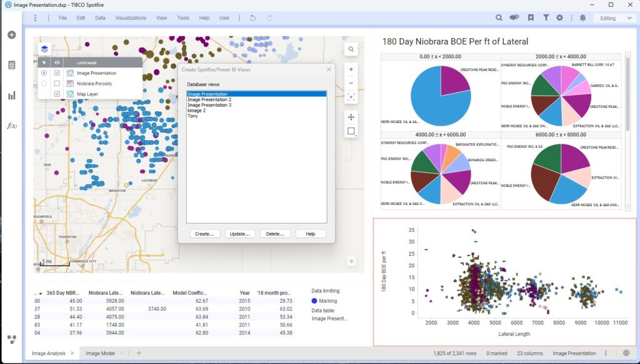Switch to the Image Analysis page tab
This screenshot has width=640, height=364.
(x=49, y=353)
